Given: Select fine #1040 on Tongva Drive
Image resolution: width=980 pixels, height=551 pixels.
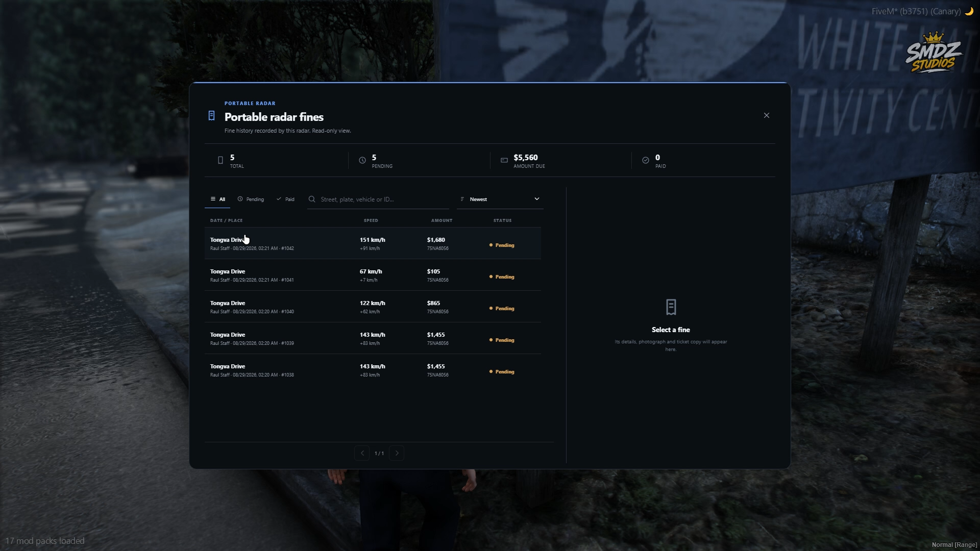Looking at the screenshot, I should point(373,307).
